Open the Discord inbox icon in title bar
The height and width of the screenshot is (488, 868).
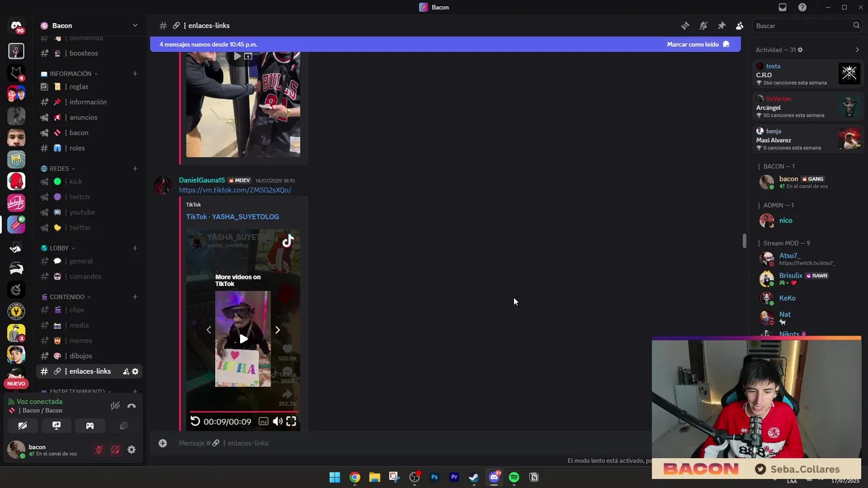[782, 7]
